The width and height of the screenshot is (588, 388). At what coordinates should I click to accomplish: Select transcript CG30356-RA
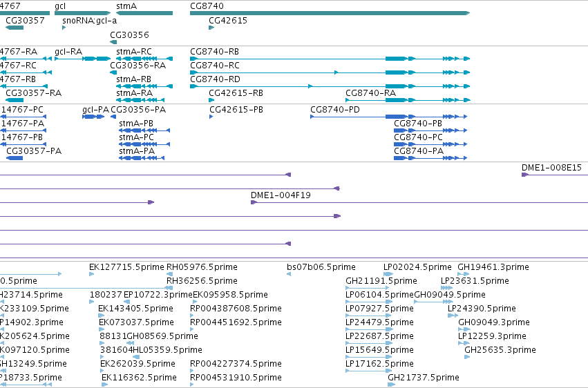click(113, 72)
